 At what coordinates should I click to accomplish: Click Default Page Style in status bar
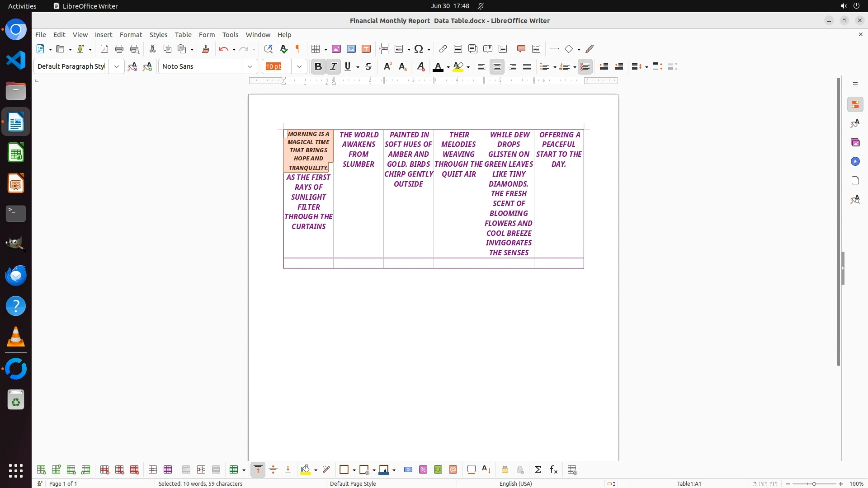353,483
